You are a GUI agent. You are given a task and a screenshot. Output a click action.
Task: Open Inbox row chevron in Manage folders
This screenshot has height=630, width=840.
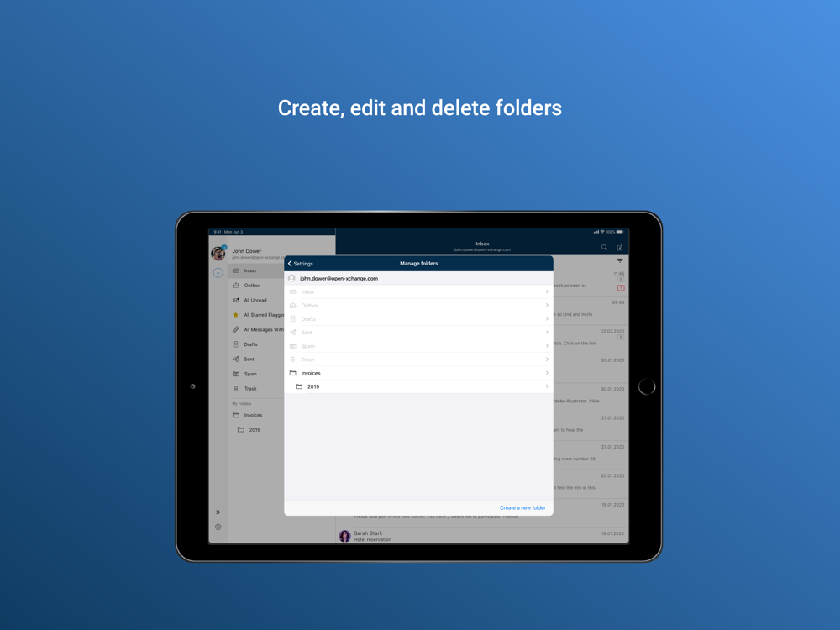tap(547, 292)
